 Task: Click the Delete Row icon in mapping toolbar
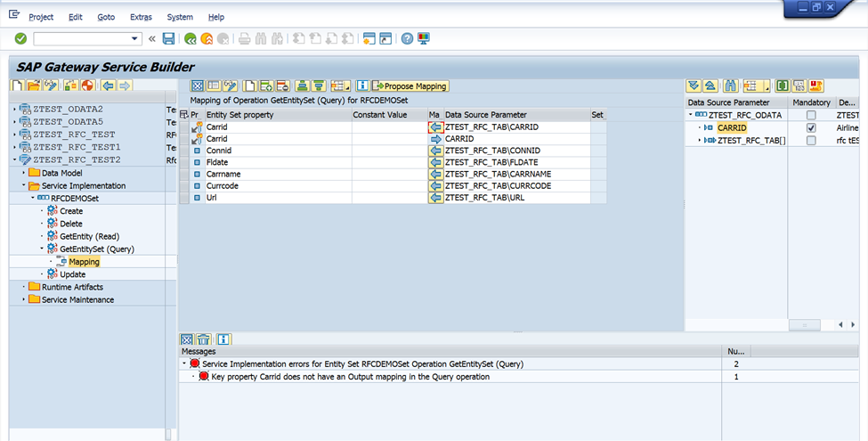pyautogui.click(x=283, y=86)
